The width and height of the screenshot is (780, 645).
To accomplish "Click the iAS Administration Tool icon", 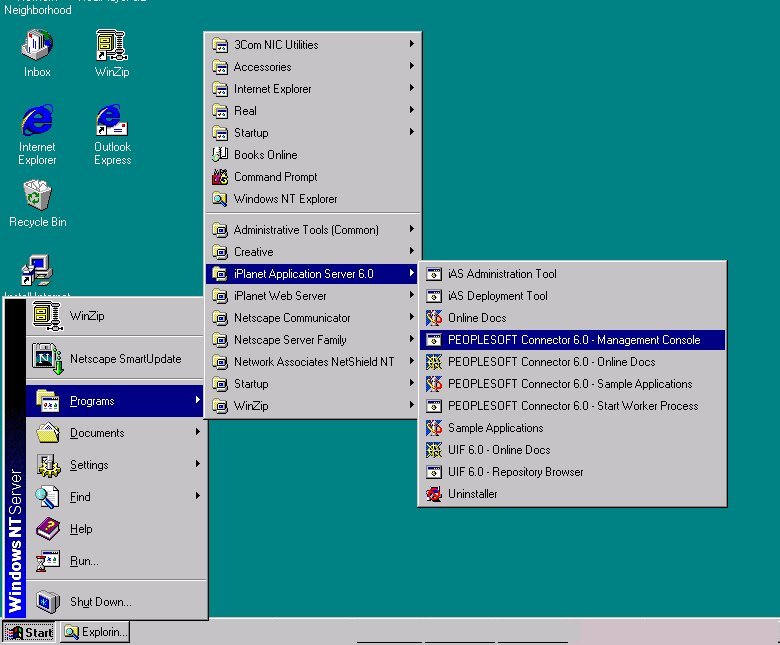I will 434,274.
